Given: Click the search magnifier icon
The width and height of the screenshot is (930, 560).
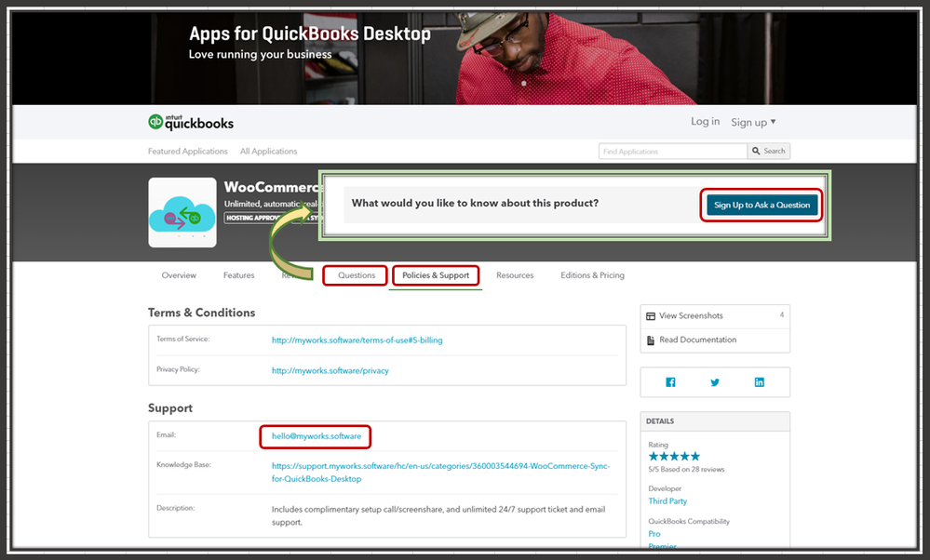Looking at the screenshot, I should pyautogui.click(x=756, y=151).
